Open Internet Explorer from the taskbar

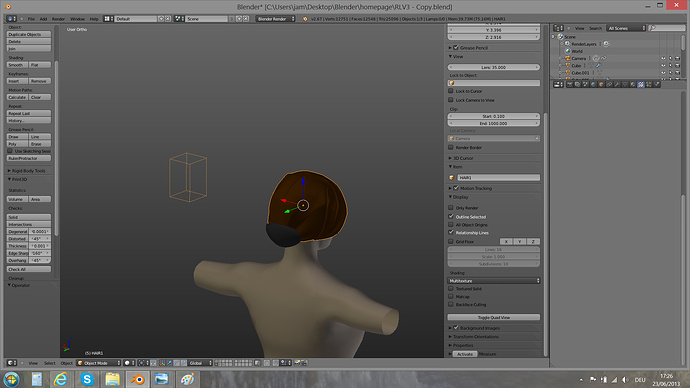click(61, 379)
